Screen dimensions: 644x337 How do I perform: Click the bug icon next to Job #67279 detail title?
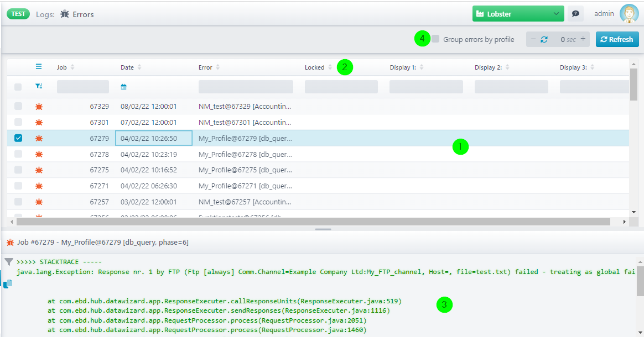click(x=11, y=243)
